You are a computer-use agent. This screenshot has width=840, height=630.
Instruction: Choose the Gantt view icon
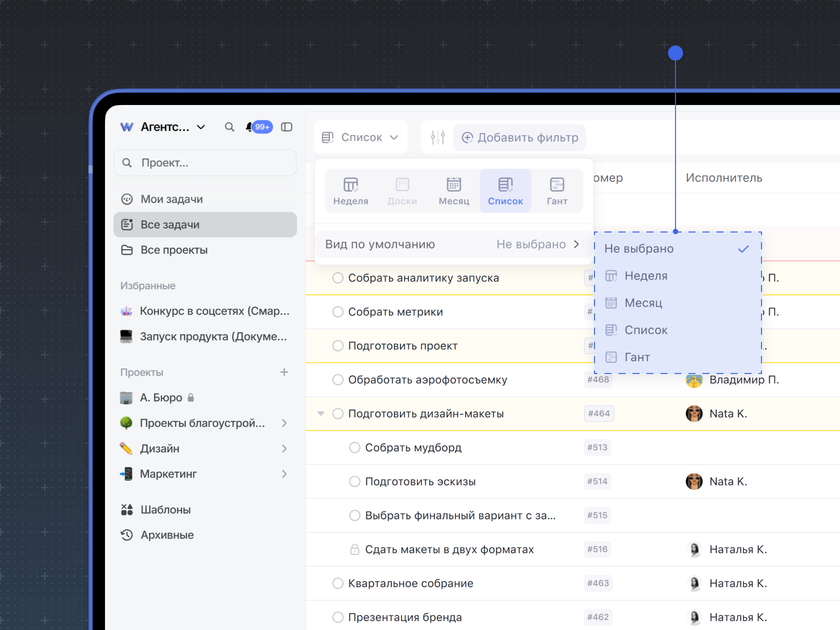coord(556,191)
